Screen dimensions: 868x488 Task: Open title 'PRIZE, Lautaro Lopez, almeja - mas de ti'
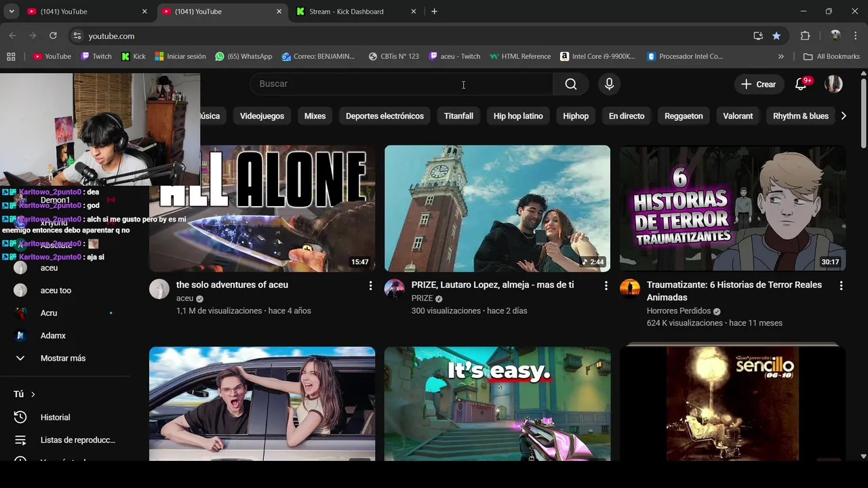click(x=492, y=285)
